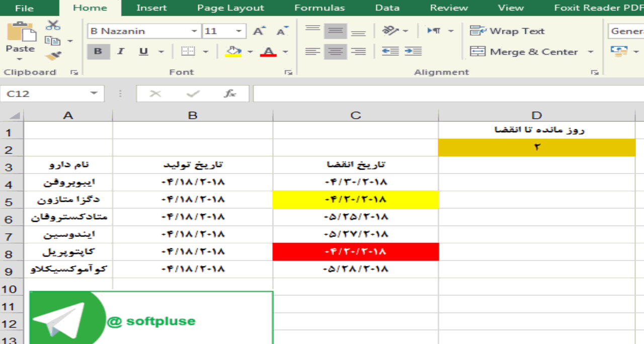Apply yellow fill color bucket
Image resolution: width=644 pixels, height=344 pixels.
[233, 51]
